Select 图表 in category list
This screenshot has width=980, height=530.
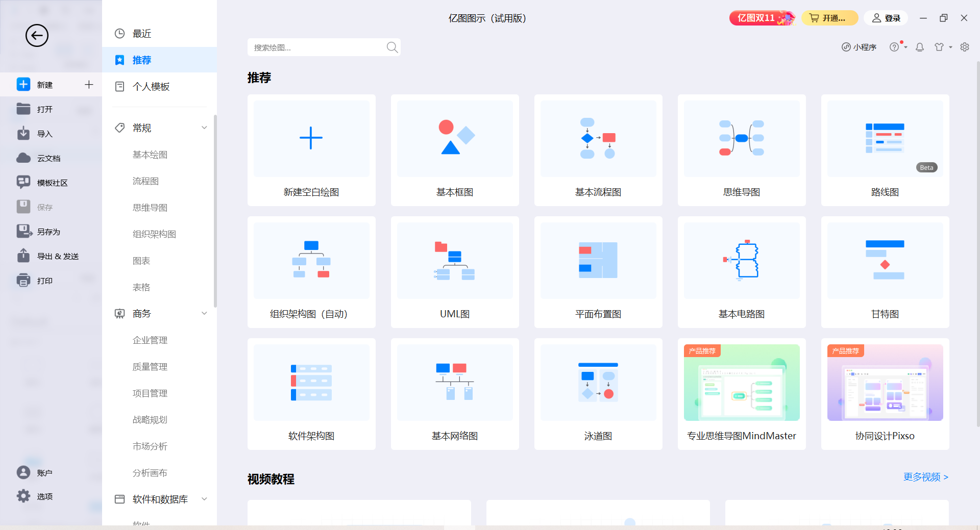point(141,261)
